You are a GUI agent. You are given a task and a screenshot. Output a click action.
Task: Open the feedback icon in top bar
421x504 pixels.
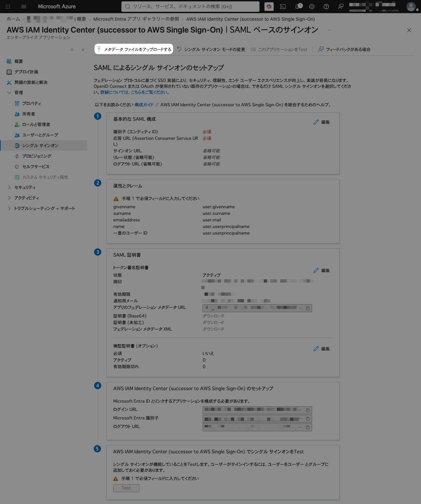click(x=341, y=7)
